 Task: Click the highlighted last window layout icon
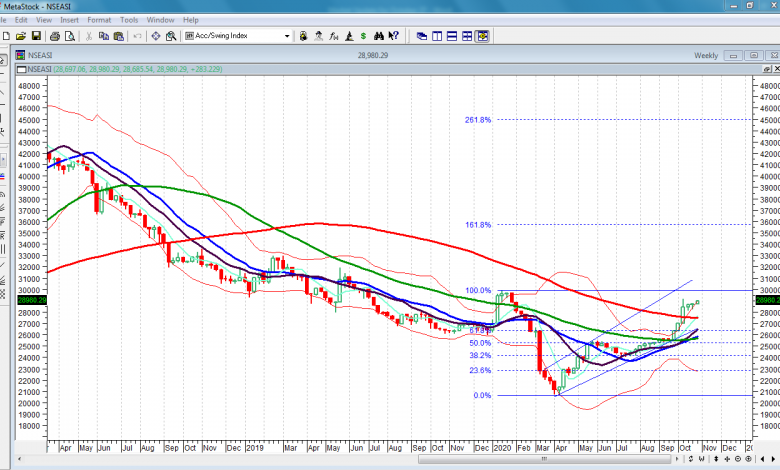[482, 36]
